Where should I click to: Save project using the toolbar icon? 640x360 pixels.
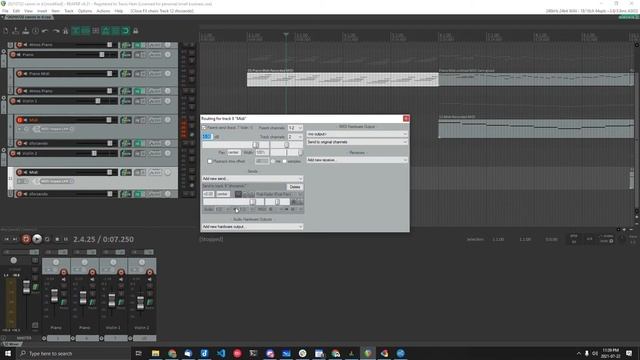(x=26, y=31)
